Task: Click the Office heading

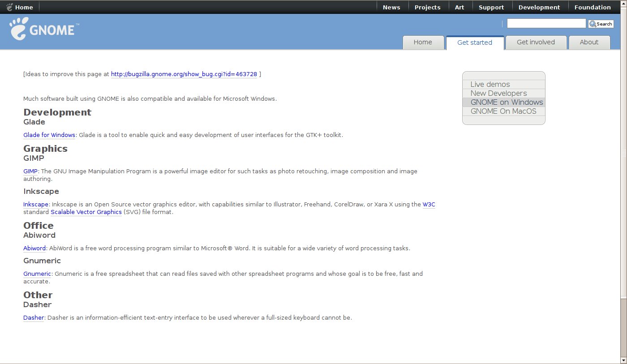Action: coord(39,226)
